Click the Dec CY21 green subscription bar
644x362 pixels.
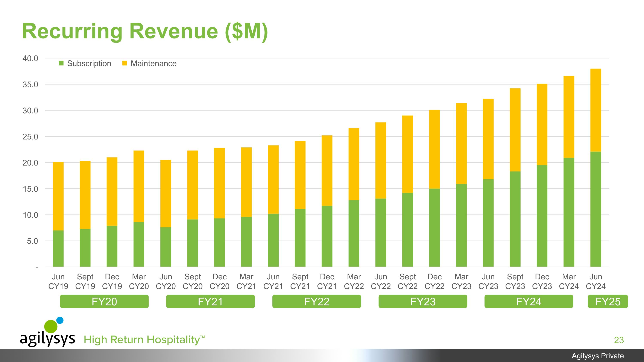327,236
